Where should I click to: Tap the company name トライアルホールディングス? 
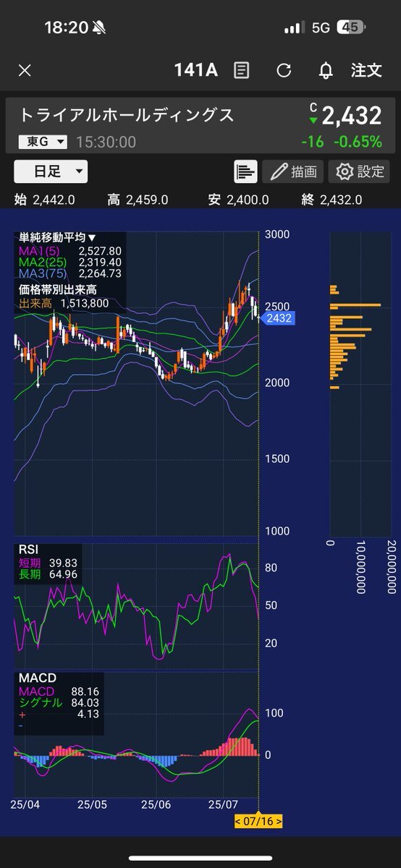[127, 116]
